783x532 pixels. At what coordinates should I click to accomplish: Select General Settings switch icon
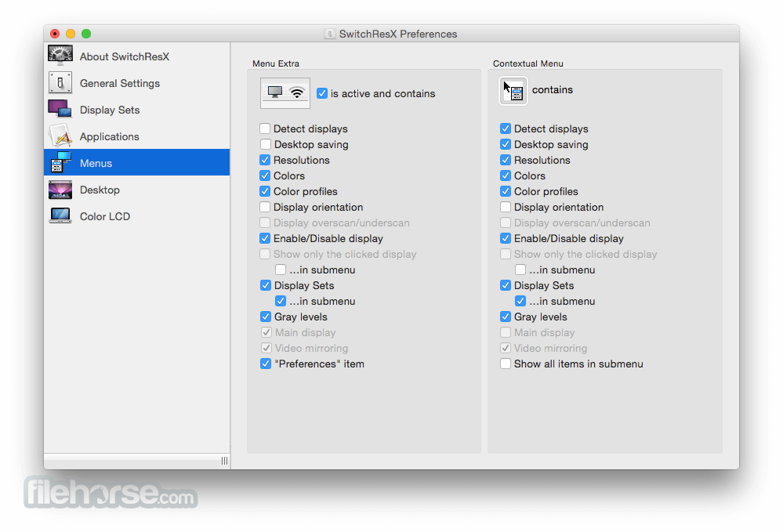click(x=60, y=83)
